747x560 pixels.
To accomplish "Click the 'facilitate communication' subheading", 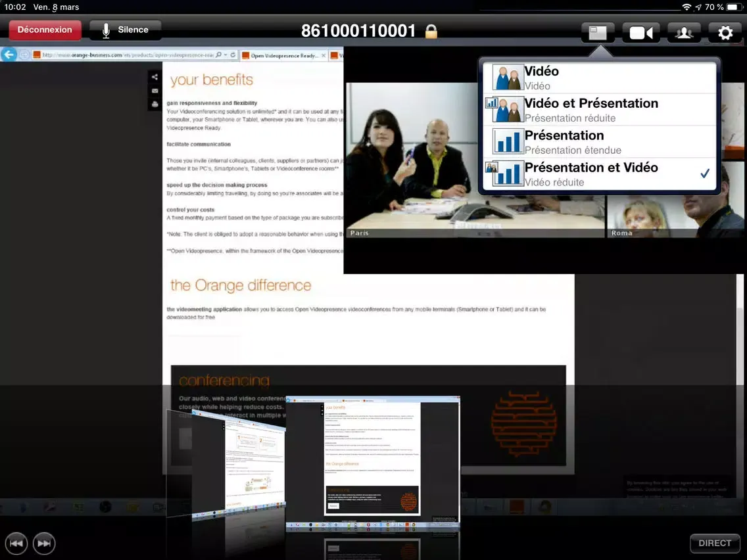I will point(199,145).
